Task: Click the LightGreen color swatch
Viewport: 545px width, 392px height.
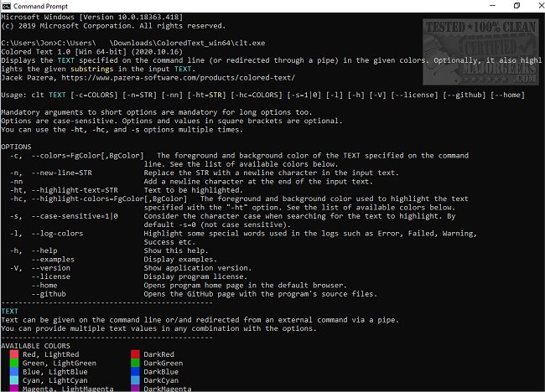Action: [14, 364]
